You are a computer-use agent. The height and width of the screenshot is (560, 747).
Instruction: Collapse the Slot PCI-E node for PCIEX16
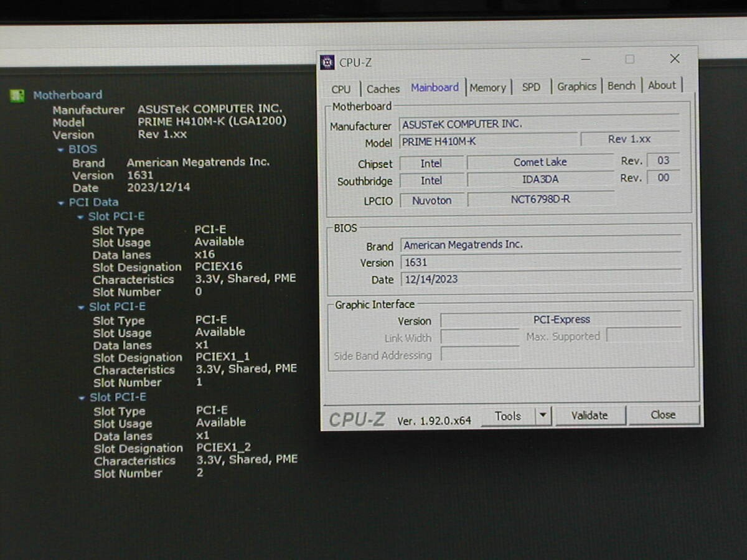[81, 217]
